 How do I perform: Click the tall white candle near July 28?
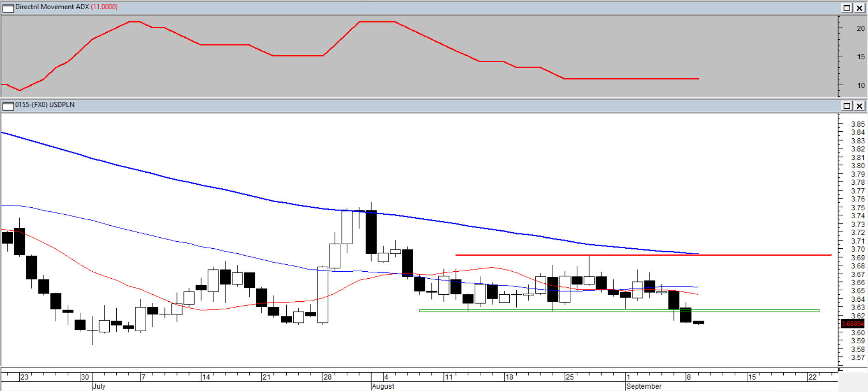[x=323, y=295]
